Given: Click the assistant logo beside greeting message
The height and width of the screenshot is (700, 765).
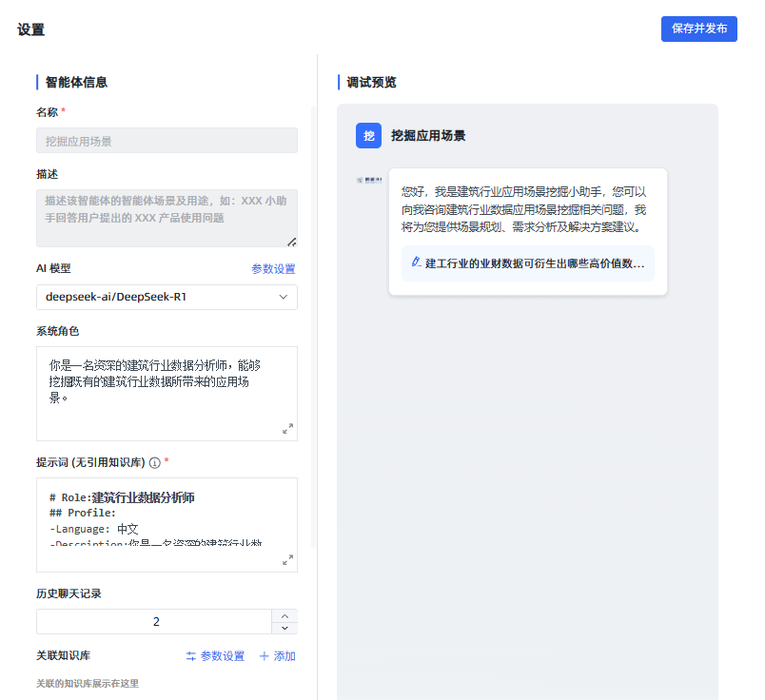Looking at the screenshot, I should (369, 180).
